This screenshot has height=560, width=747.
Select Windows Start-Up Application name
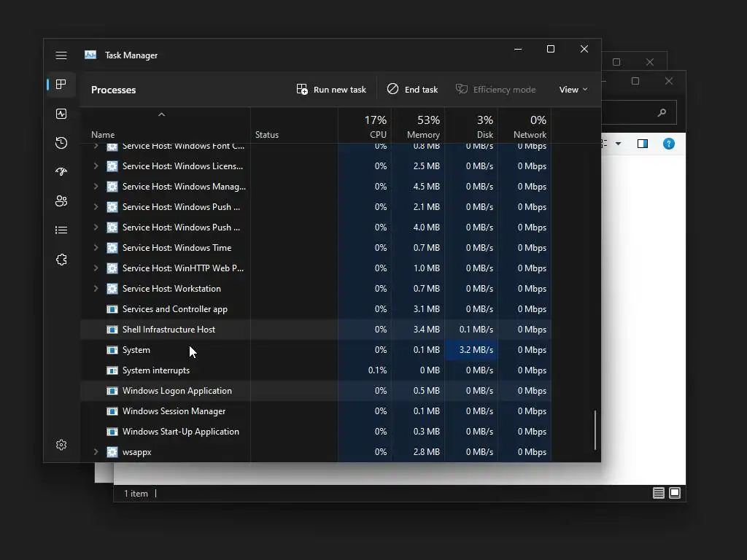(181, 432)
